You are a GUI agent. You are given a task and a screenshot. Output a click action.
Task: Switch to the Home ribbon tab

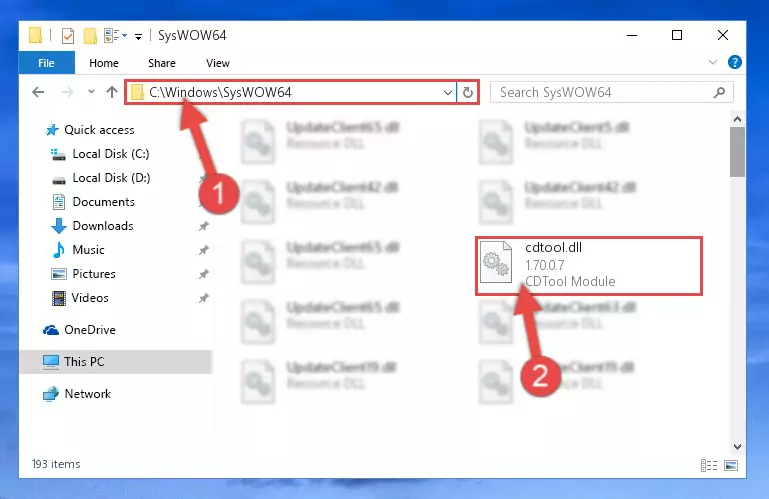pyautogui.click(x=104, y=63)
